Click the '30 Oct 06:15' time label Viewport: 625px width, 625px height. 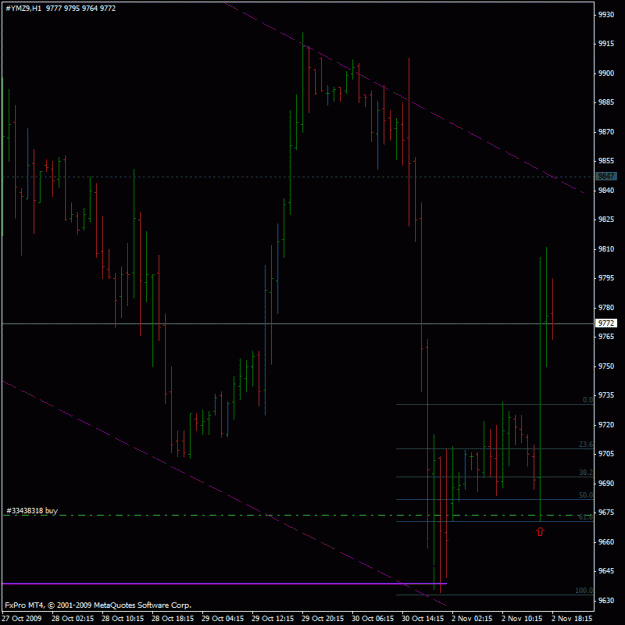point(373,618)
